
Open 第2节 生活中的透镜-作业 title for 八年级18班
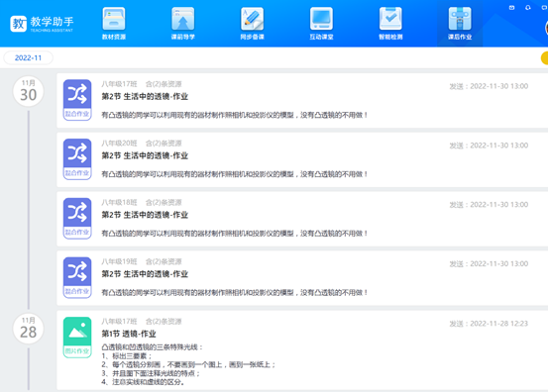click(145, 215)
